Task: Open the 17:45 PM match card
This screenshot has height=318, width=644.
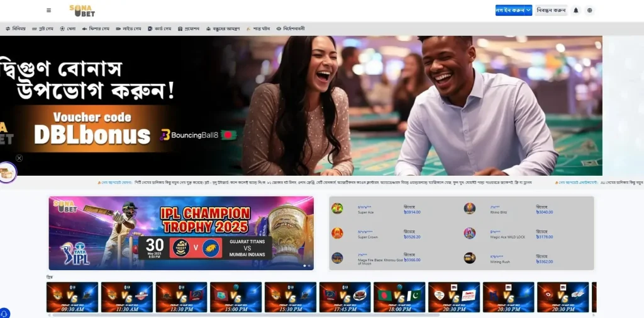Action: point(345,297)
